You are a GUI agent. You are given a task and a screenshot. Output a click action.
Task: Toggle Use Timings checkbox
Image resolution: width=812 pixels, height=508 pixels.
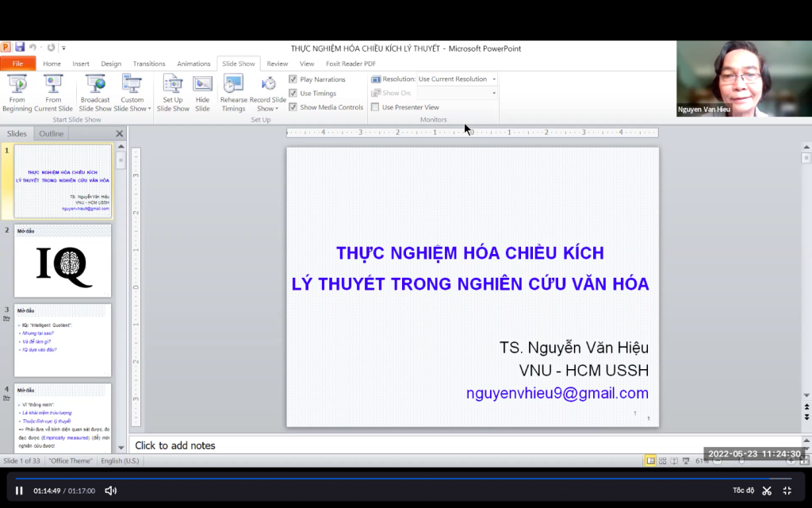click(293, 93)
